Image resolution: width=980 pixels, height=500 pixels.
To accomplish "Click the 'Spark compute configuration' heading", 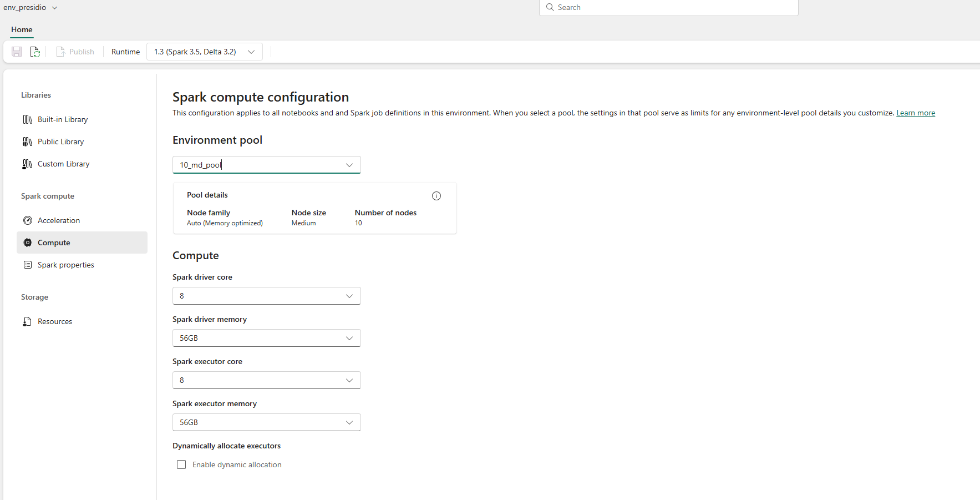I will tap(261, 97).
